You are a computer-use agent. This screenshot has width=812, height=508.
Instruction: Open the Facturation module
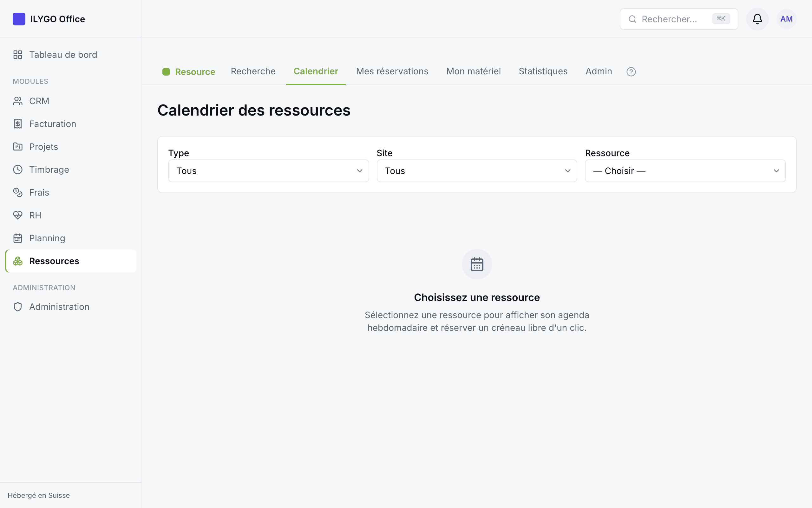pyautogui.click(x=71, y=124)
